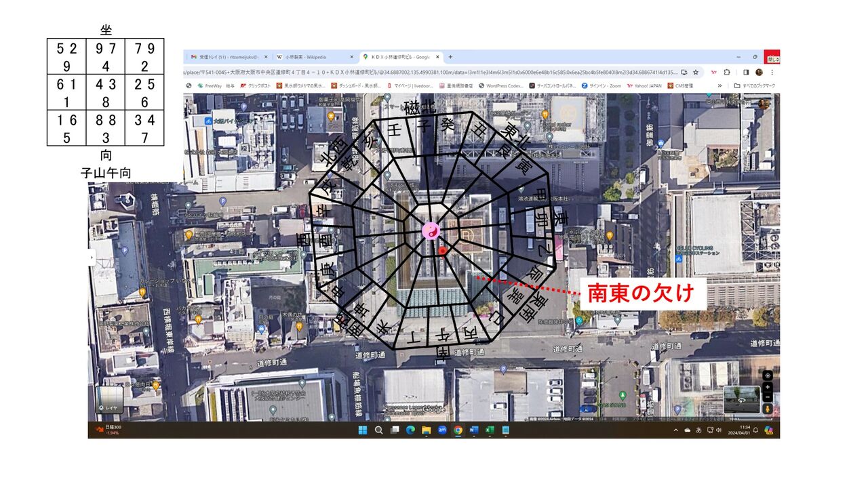The width and height of the screenshot is (868, 488).
Task: Zoom out the map with minus button
Action: click(x=768, y=397)
